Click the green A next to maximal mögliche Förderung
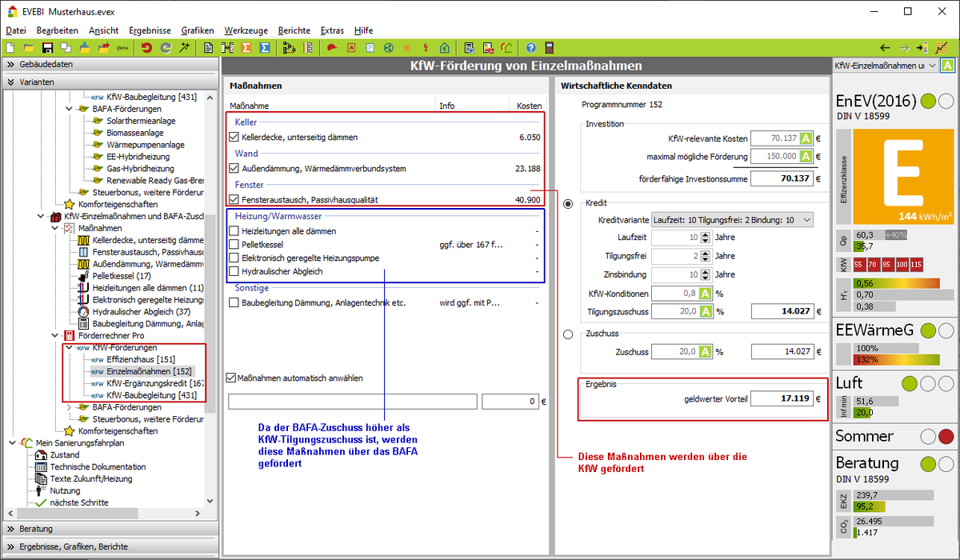The width and height of the screenshot is (960, 560). 806,157
